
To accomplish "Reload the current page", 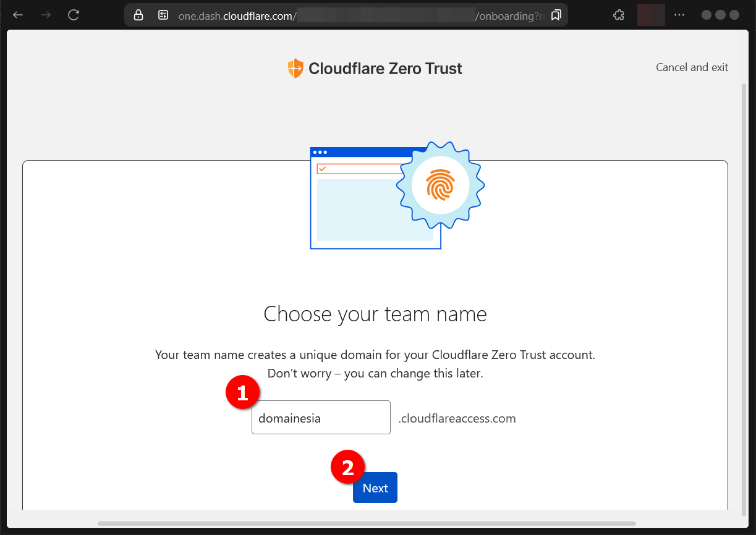I will pyautogui.click(x=74, y=15).
